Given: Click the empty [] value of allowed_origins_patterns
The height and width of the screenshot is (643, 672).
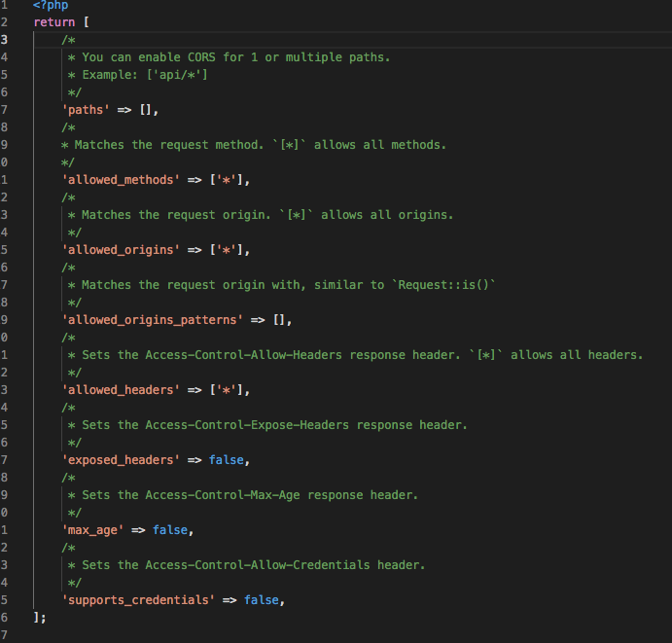Looking at the screenshot, I should 279,320.
